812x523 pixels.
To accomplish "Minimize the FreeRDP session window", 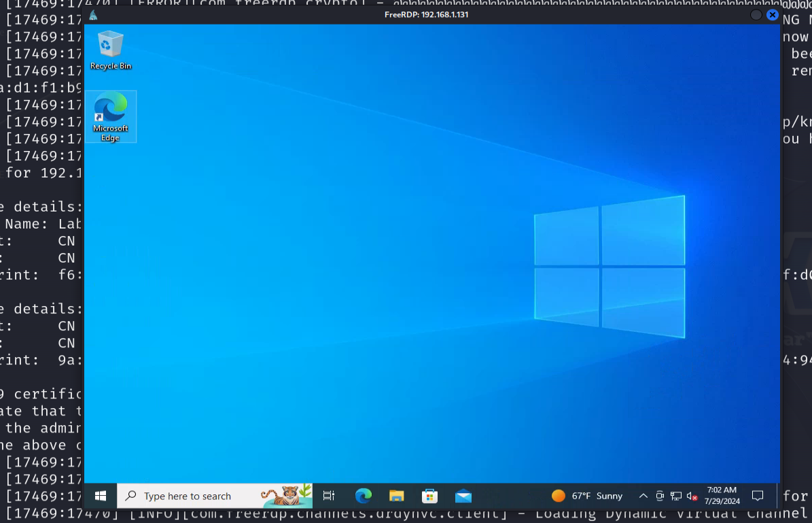I will tap(755, 14).
